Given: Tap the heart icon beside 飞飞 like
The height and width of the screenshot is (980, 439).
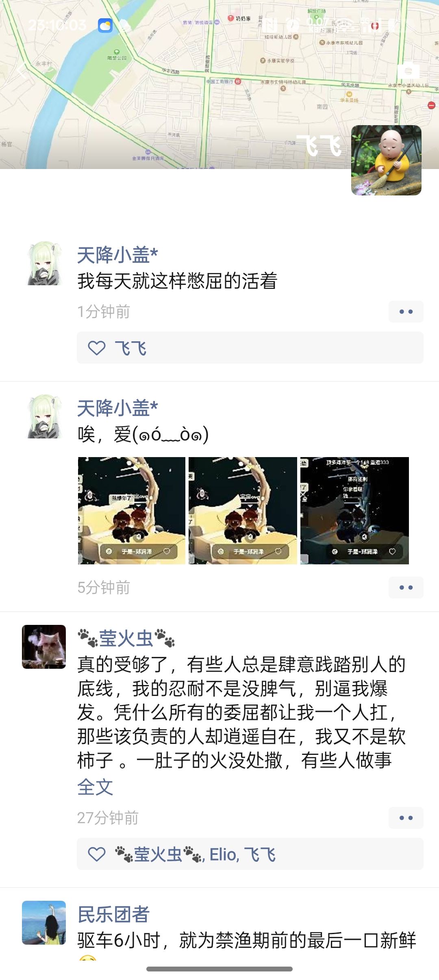Looking at the screenshot, I should pos(97,348).
